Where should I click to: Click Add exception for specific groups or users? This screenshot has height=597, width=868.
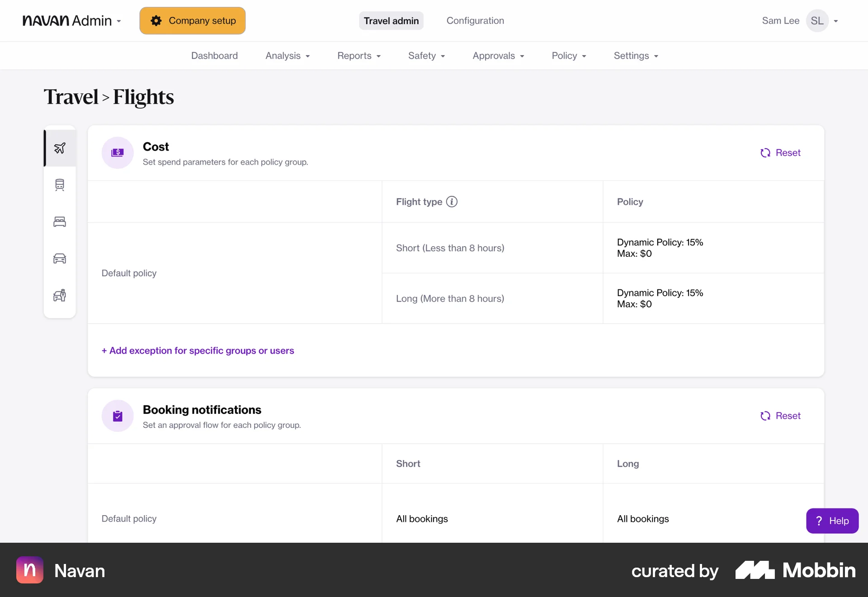tap(198, 351)
